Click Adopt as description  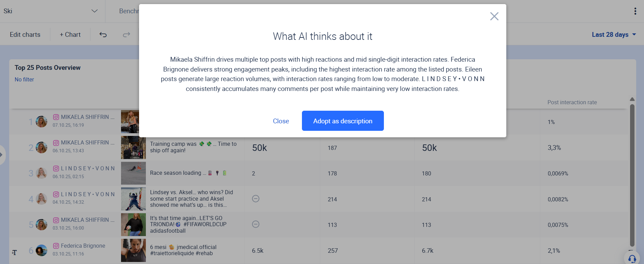point(342,121)
